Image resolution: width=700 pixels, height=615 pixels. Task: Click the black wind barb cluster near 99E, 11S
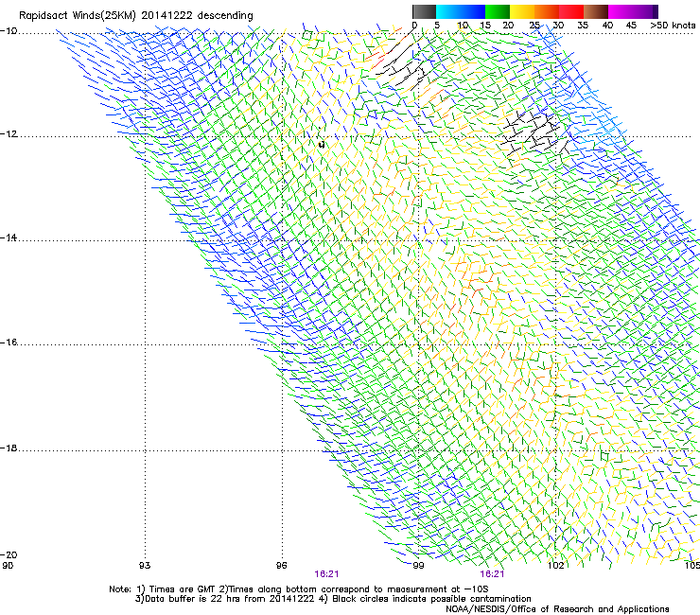(x=403, y=61)
